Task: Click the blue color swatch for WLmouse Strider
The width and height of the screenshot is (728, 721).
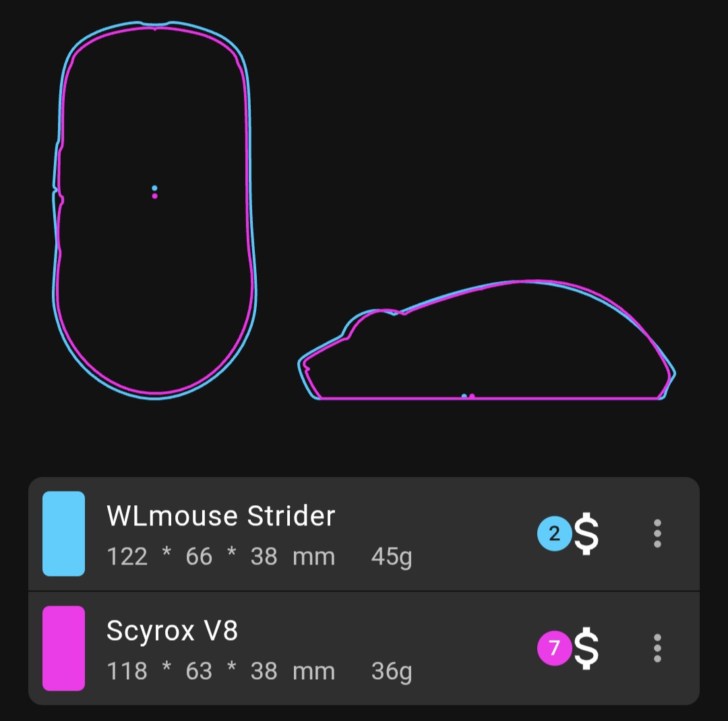Action: pos(64,533)
